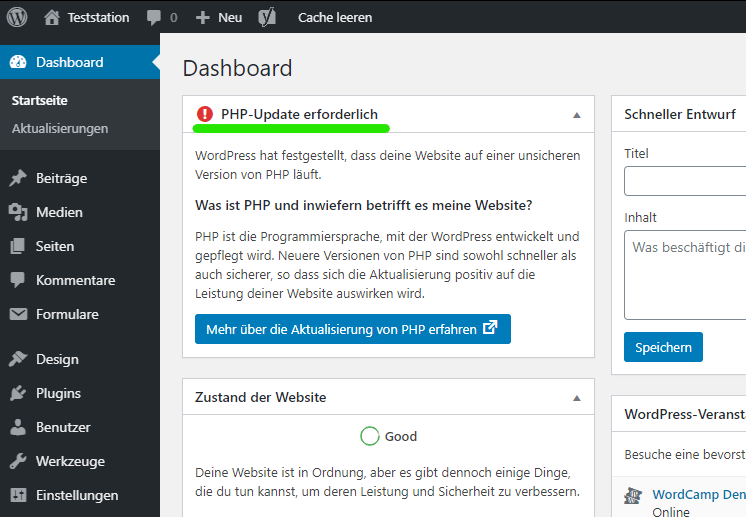Open Teststation site menu
Image resolution: width=746 pixels, height=517 pixels.
pos(98,18)
